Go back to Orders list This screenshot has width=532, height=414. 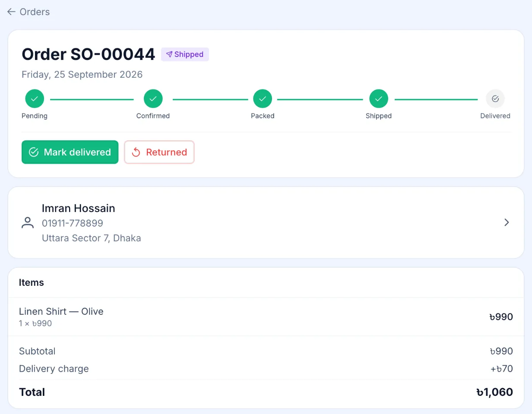click(x=28, y=12)
